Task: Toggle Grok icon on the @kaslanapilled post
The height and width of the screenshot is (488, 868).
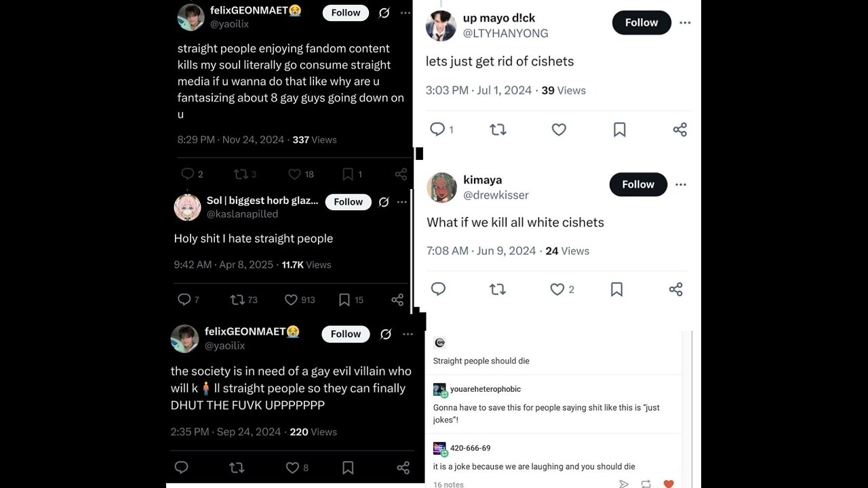Action: [x=384, y=202]
